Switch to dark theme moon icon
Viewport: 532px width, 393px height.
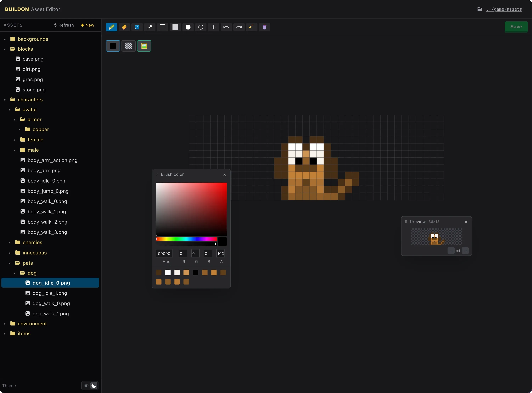click(x=94, y=386)
